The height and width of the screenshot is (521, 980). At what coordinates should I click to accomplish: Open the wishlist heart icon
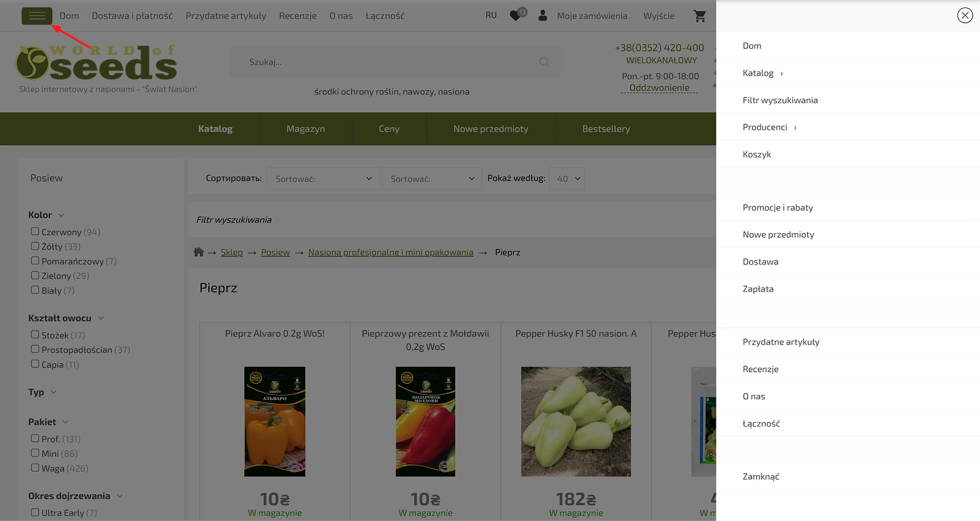(515, 16)
